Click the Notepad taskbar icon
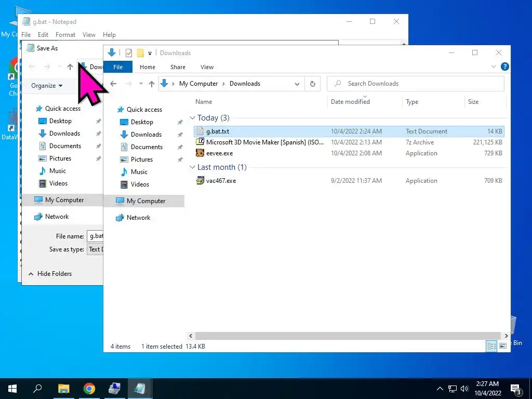 coord(140,389)
